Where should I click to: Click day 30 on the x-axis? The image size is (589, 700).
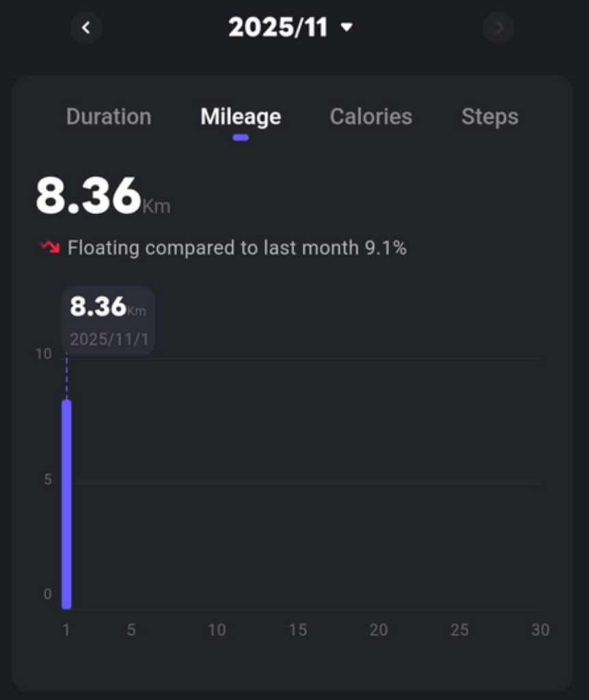(540, 630)
